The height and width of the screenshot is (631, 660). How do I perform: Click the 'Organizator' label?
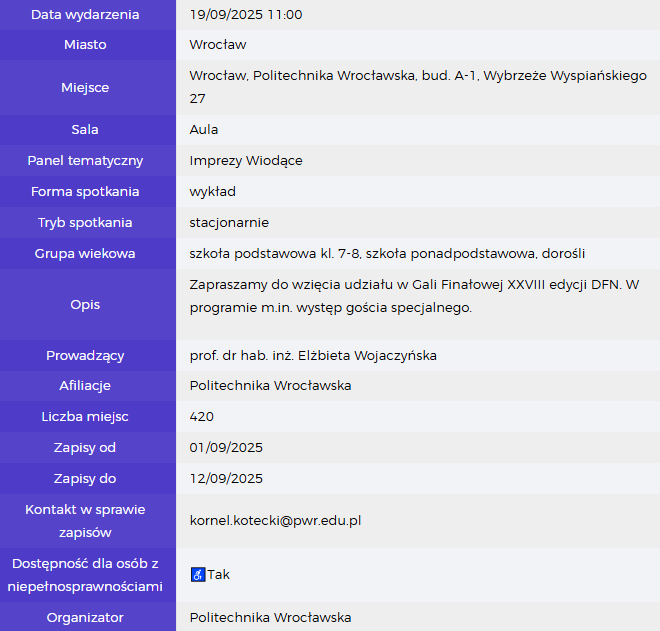coord(85,618)
